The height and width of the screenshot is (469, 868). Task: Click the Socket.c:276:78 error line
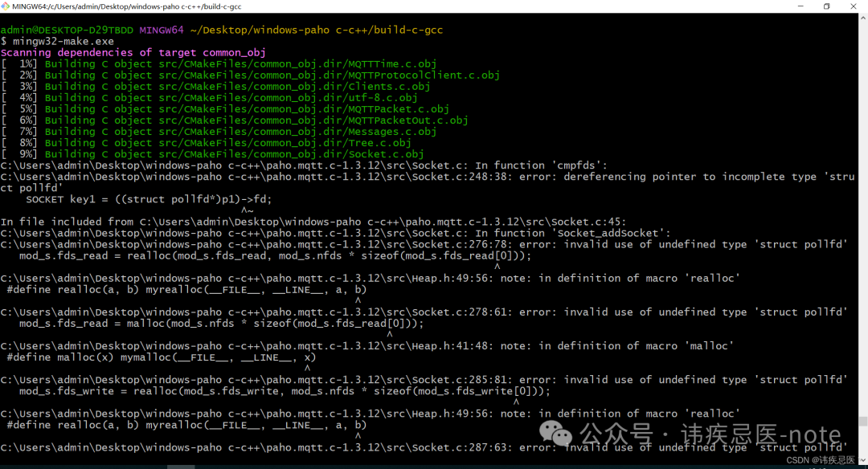pos(424,244)
